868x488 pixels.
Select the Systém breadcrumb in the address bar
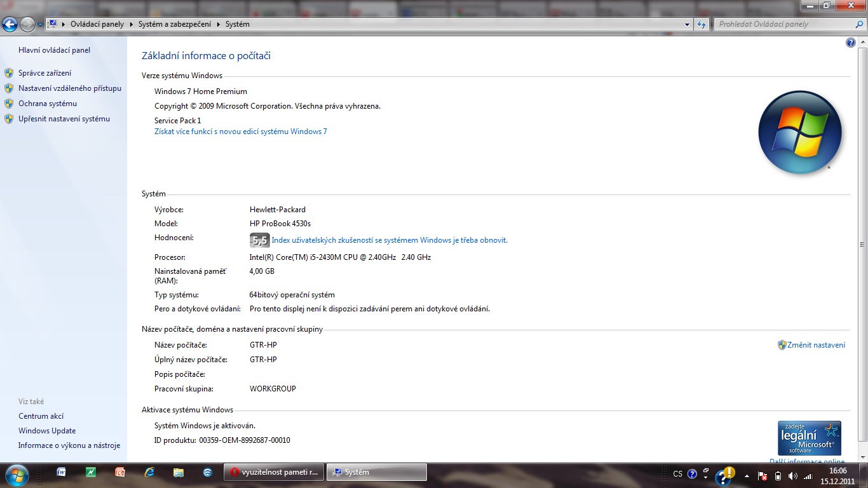(238, 24)
